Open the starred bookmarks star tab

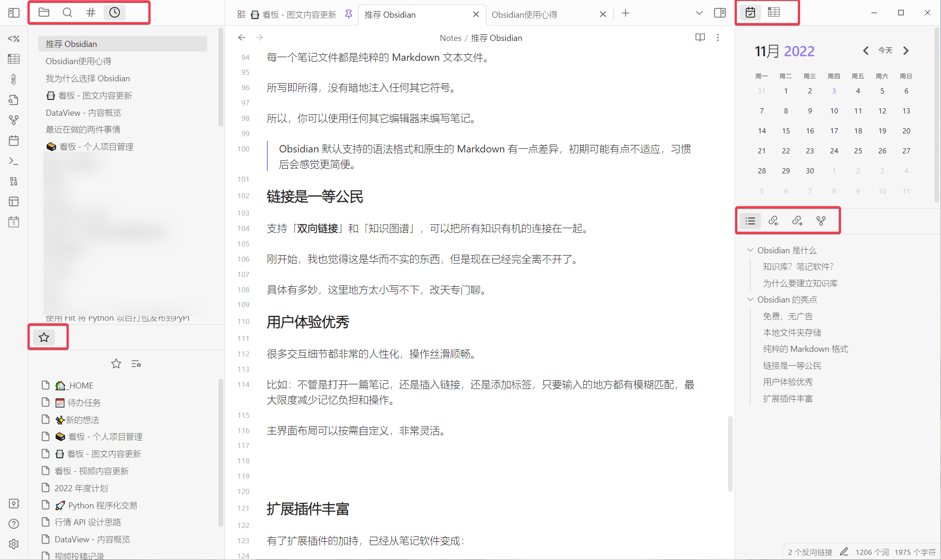44,337
